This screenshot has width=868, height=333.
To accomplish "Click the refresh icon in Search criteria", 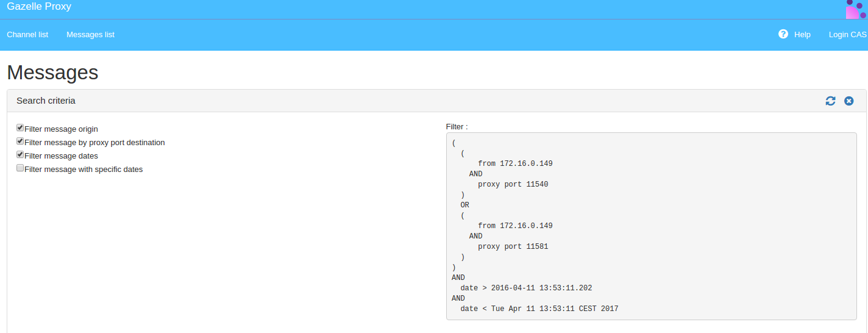I will click(830, 101).
